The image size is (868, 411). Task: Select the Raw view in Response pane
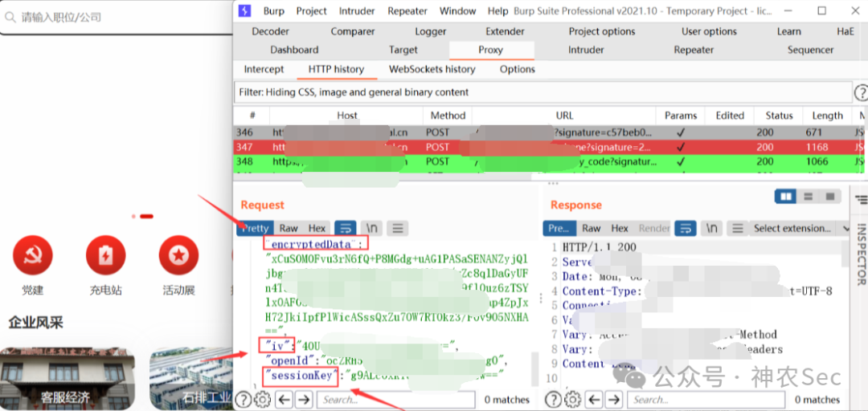(x=592, y=228)
